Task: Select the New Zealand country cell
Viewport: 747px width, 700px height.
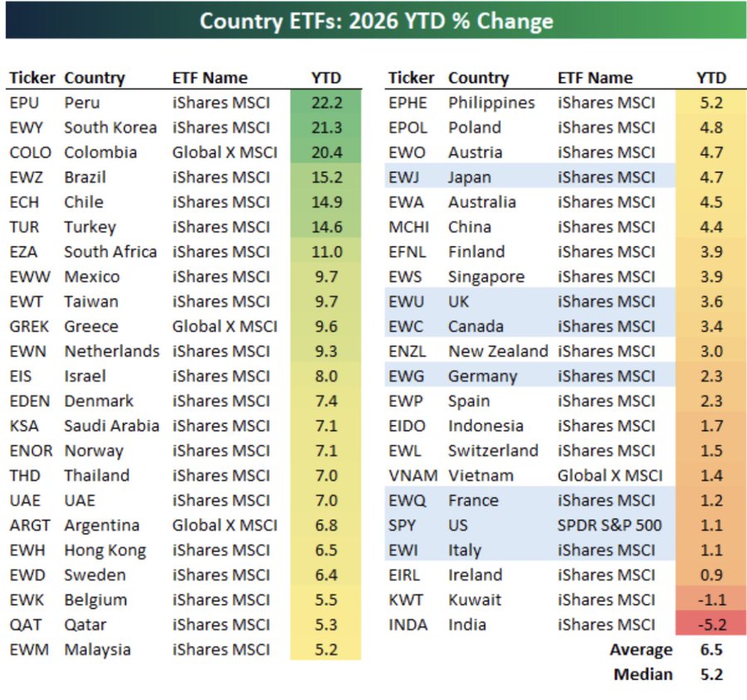Action: point(498,351)
